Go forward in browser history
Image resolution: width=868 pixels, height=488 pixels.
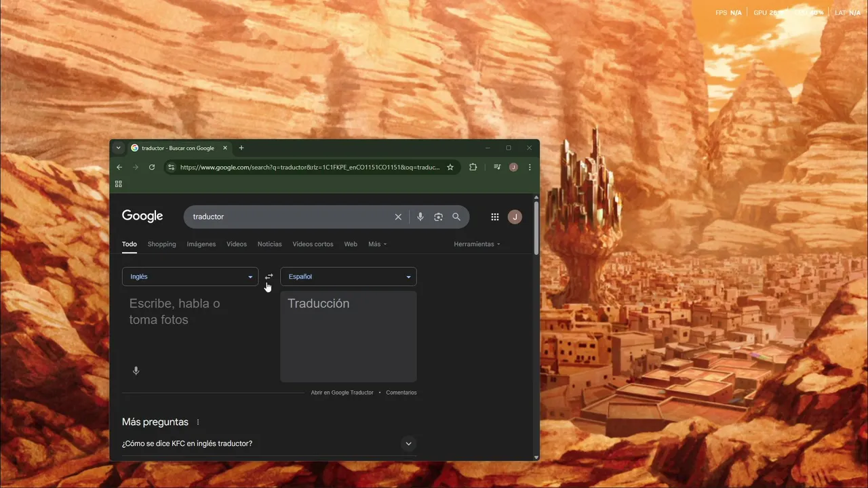pyautogui.click(x=136, y=167)
